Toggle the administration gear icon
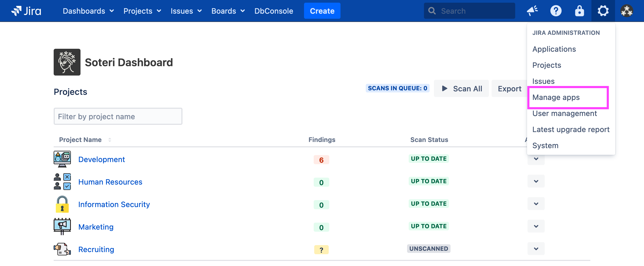Image resolution: width=644 pixels, height=266 pixels. point(603,11)
